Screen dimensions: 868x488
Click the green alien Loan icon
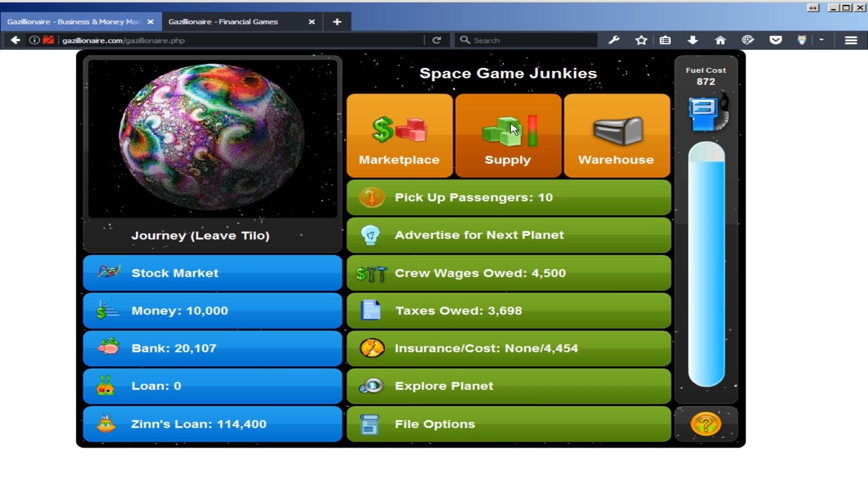106,385
